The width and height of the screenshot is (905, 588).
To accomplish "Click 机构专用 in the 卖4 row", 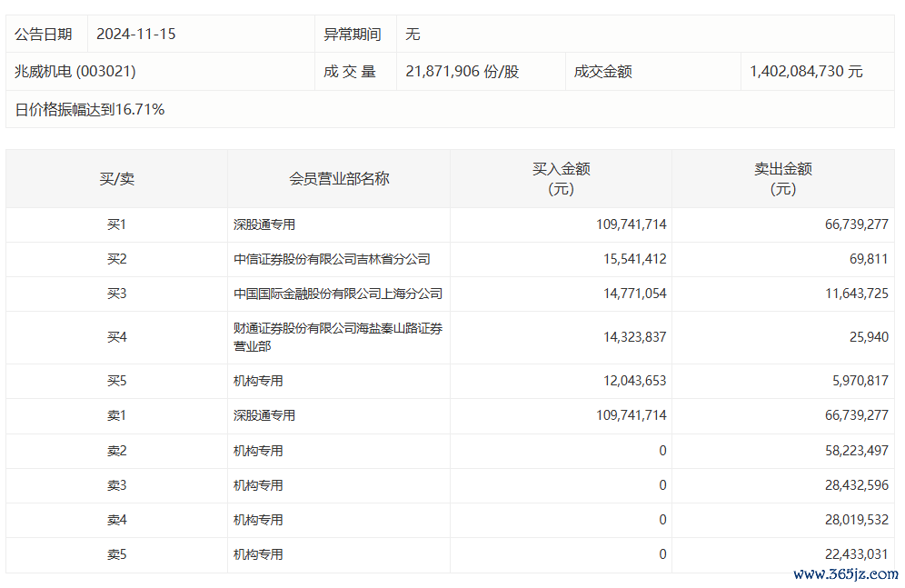I will pyautogui.click(x=258, y=520).
